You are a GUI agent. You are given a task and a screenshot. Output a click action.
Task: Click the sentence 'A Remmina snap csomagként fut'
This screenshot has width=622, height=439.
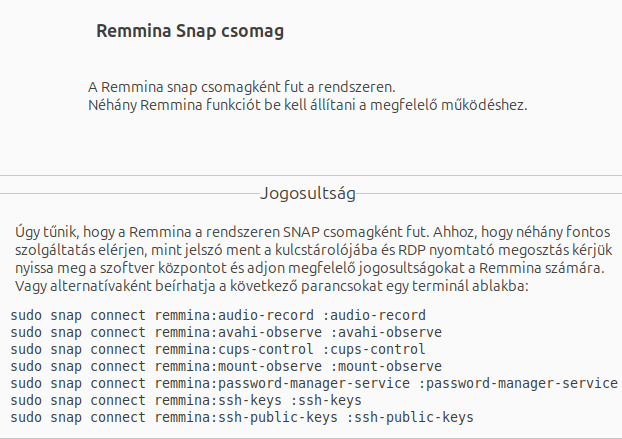coord(242,87)
